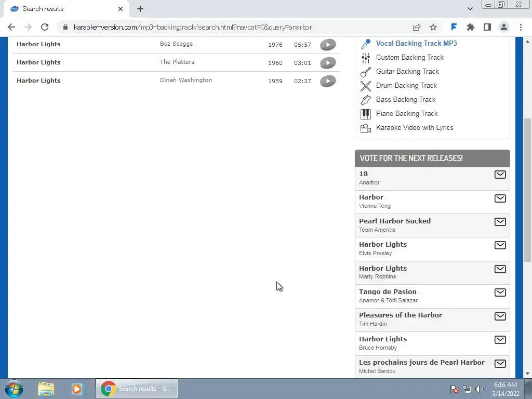532x399 pixels.
Task: Vote envelope for Harbor Lights Elvis Presley
Action: click(x=500, y=245)
